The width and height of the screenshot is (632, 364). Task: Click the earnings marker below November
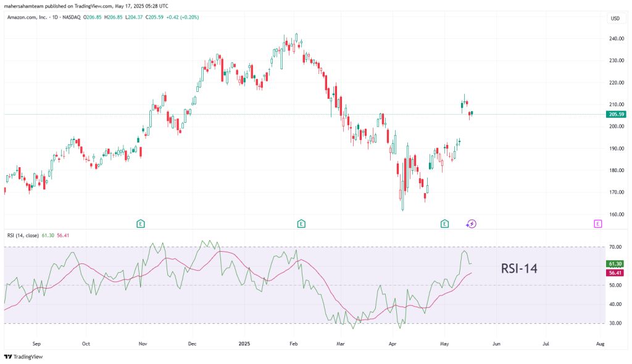[x=141, y=223]
